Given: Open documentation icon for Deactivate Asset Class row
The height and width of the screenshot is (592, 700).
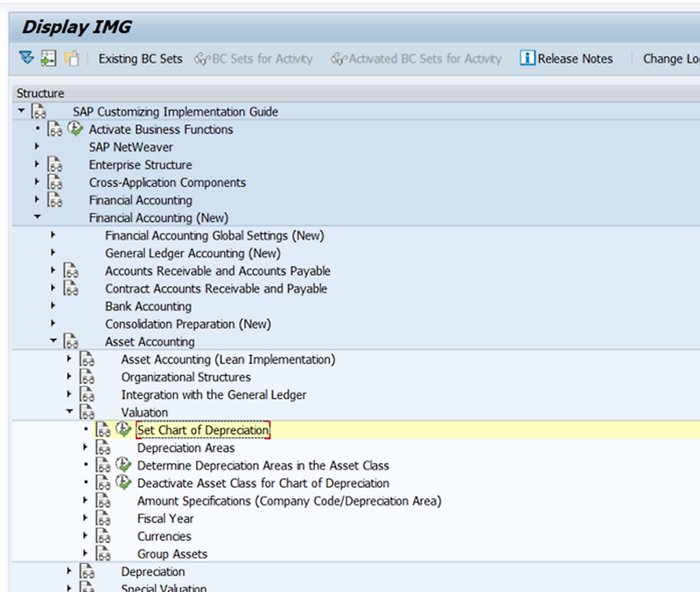Looking at the screenshot, I should (x=103, y=484).
